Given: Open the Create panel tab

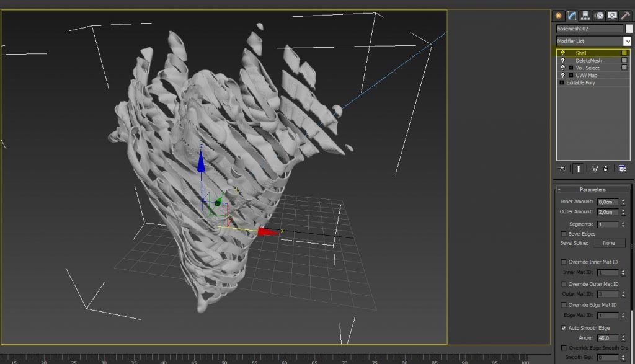Looking at the screenshot, I should click(x=559, y=16).
